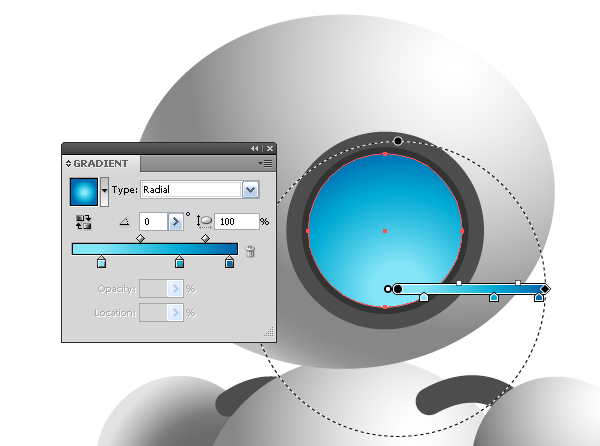Click the small focal point circle on annotator
Screen dimensions: 600x446
[x=388, y=289]
